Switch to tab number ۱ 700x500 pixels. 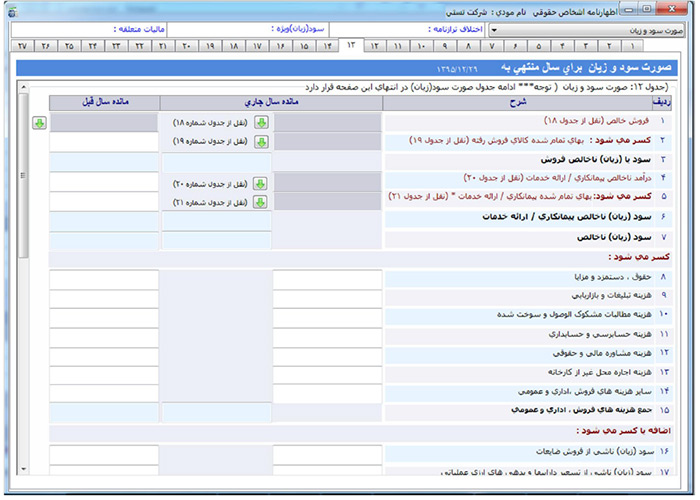[634, 46]
